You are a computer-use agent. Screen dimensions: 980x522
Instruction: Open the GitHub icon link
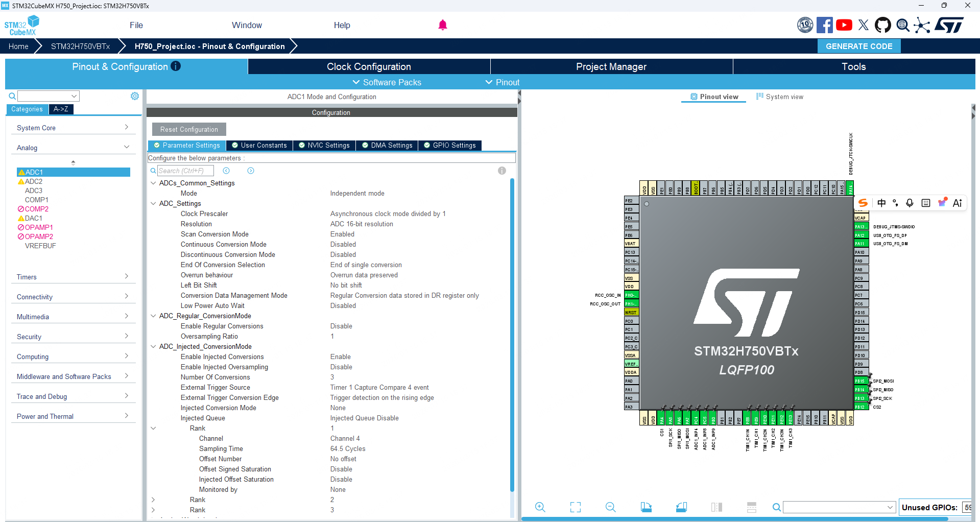pos(883,25)
